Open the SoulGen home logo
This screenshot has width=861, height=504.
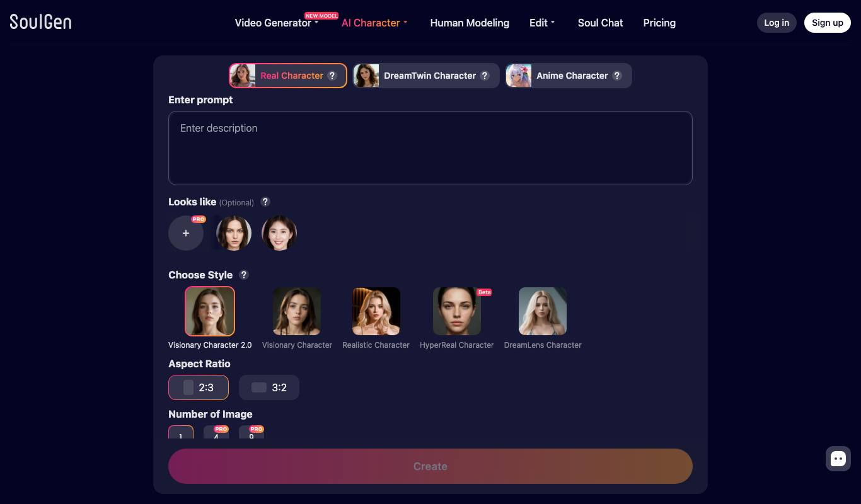pyautogui.click(x=40, y=22)
